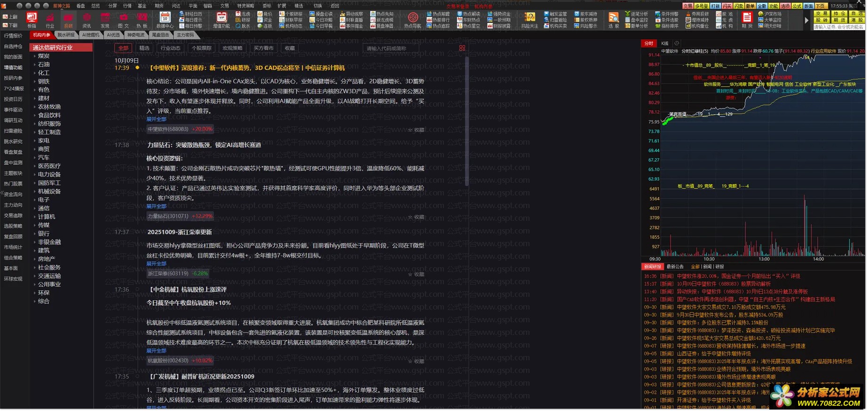868x411 pixels.
Task: Click 展开全部 under 力量钻石 article
Action: [156, 206]
